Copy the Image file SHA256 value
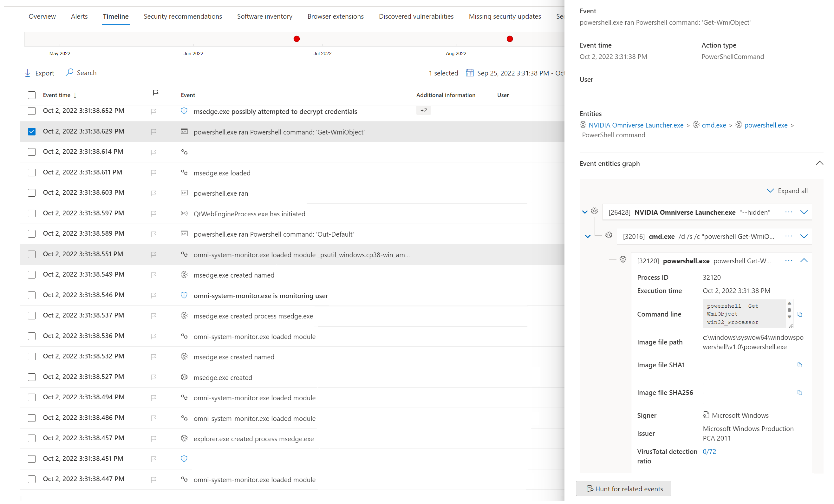Viewport: 834px width, 504px height. coord(799,393)
